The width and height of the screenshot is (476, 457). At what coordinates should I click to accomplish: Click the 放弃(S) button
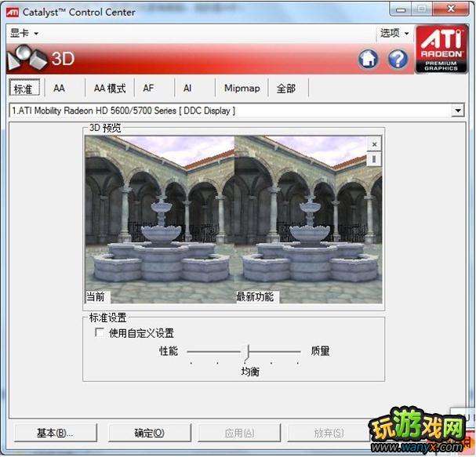[329, 433]
